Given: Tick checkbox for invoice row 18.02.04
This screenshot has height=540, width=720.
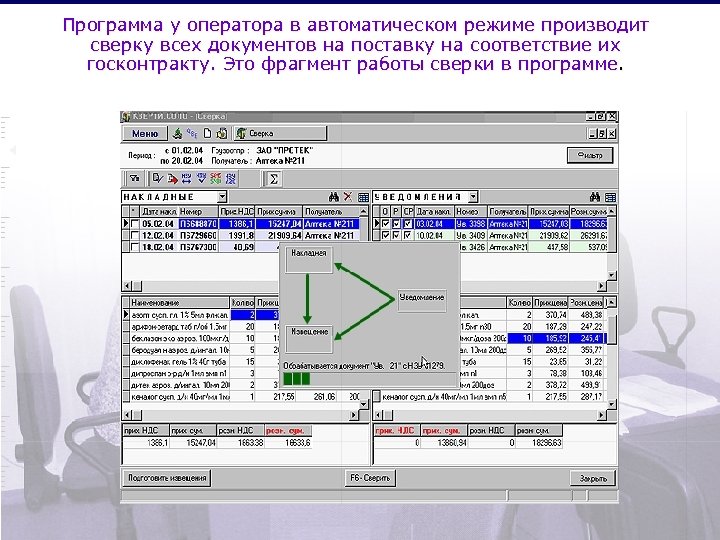Looking at the screenshot, I should (135, 247).
